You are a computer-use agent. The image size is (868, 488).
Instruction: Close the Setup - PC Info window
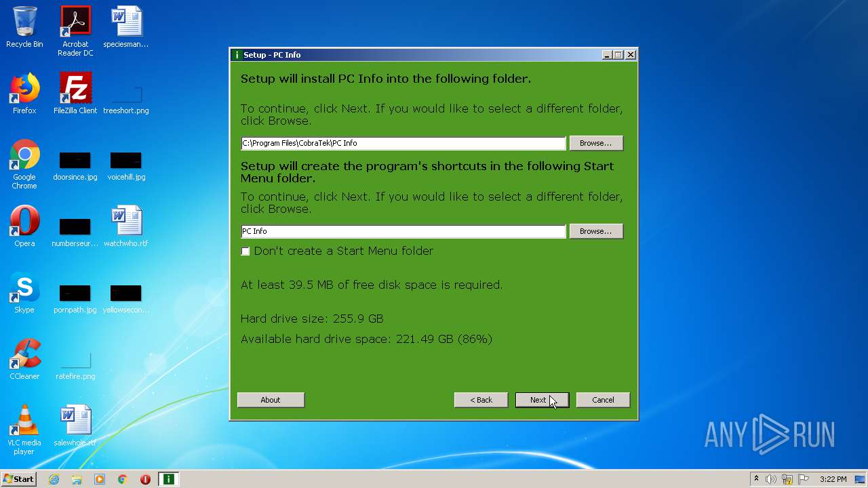click(631, 55)
